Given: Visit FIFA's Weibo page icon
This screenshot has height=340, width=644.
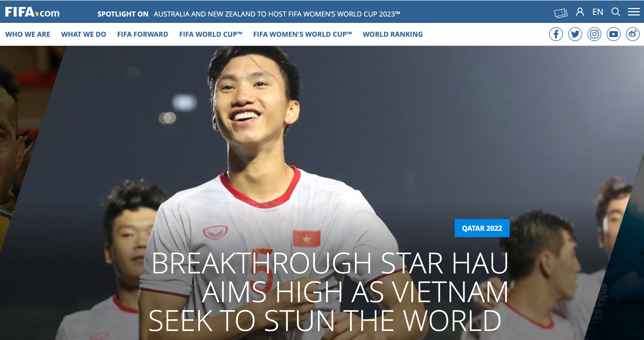Looking at the screenshot, I should [x=633, y=34].
